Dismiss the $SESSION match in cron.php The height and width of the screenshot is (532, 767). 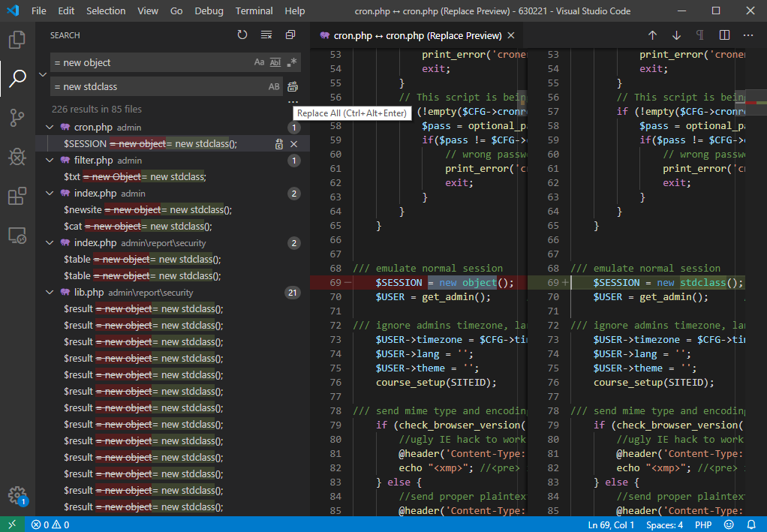pyautogui.click(x=294, y=144)
